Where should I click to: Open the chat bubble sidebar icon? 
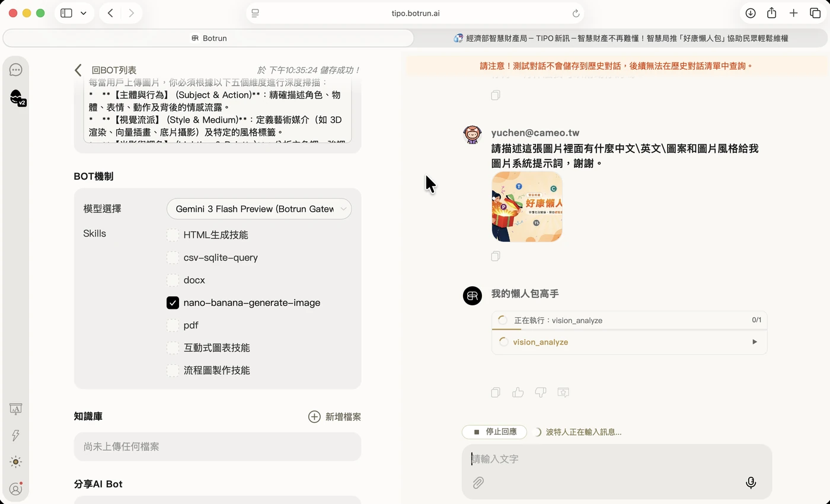16,70
